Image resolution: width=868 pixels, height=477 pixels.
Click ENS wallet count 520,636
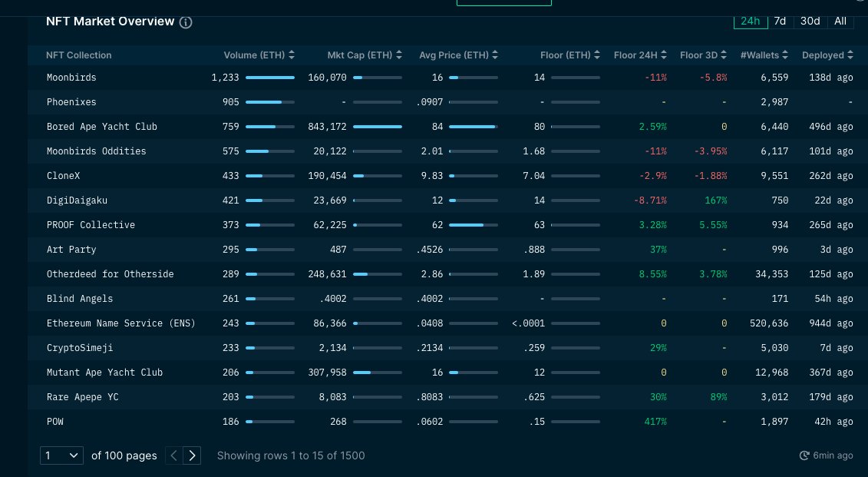769,323
